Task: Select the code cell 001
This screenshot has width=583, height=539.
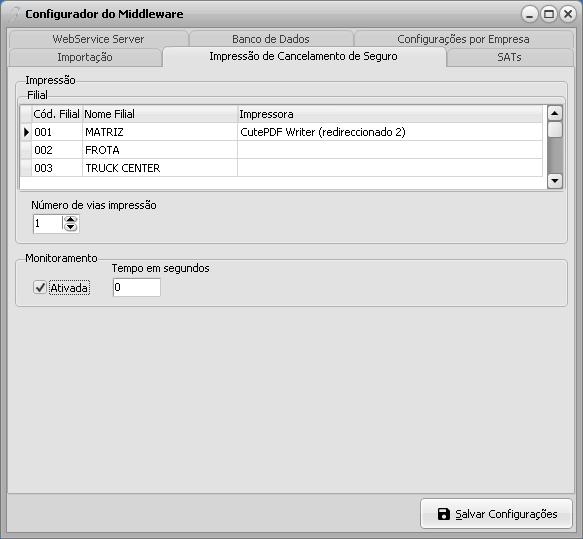Action: [x=57, y=132]
